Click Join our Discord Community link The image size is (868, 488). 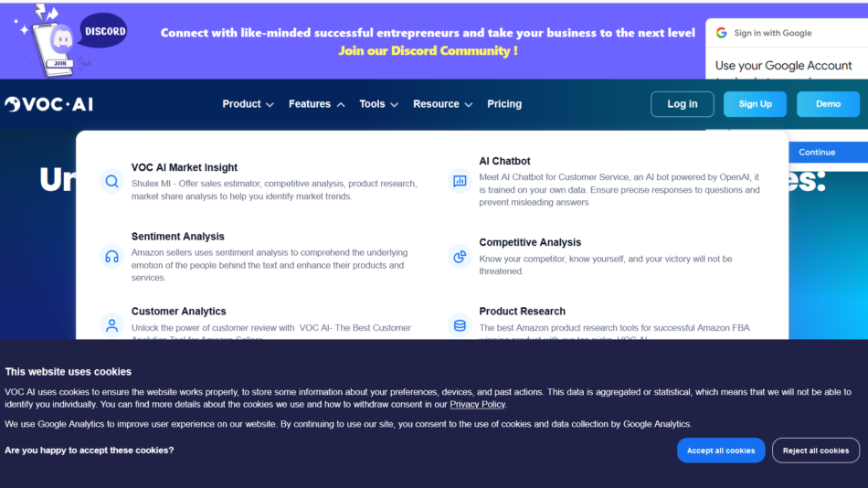coord(428,51)
